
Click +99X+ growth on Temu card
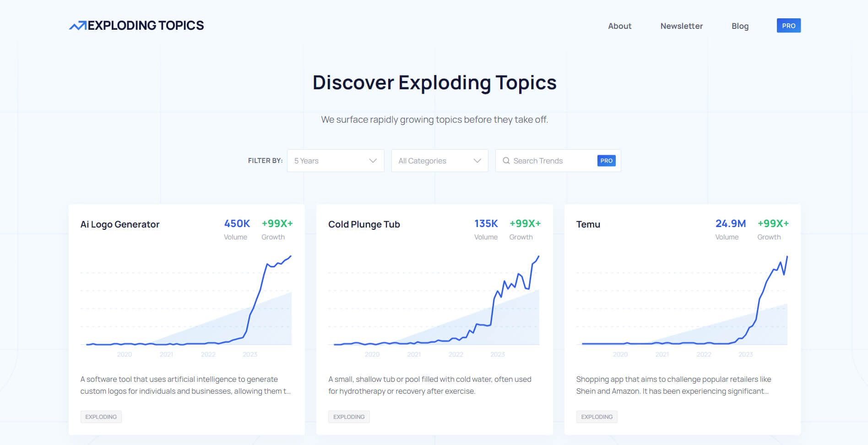(x=773, y=223)
